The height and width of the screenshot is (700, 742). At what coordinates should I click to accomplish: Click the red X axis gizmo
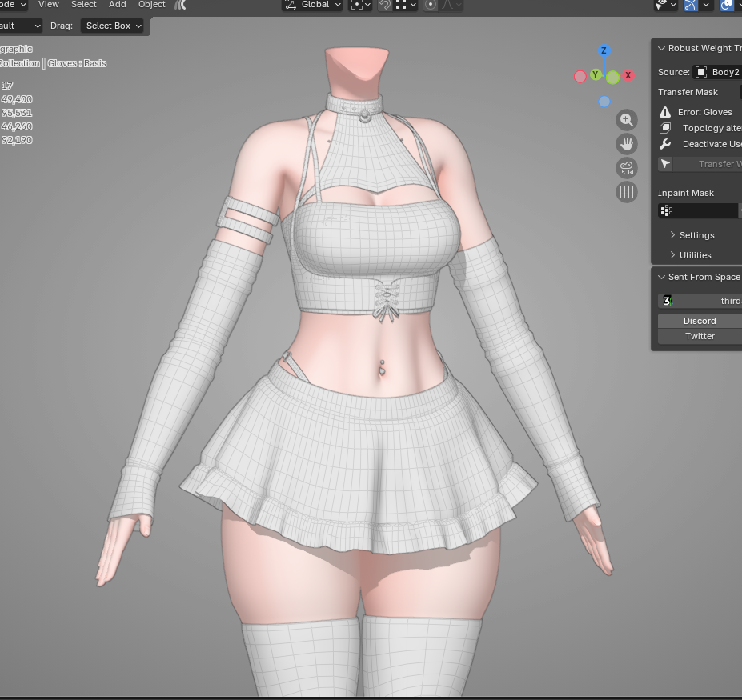tap(628, 75)
